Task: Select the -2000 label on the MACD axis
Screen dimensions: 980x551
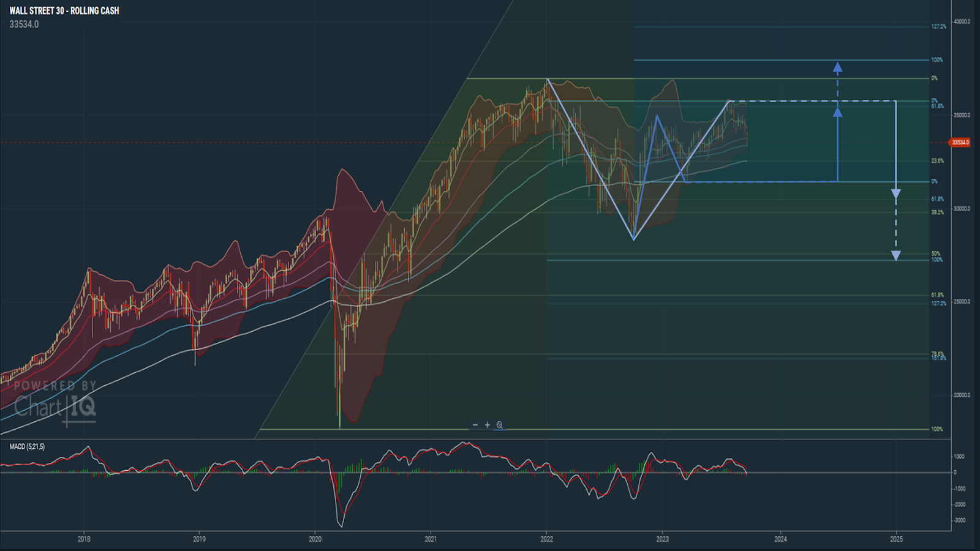Action: 960,504
